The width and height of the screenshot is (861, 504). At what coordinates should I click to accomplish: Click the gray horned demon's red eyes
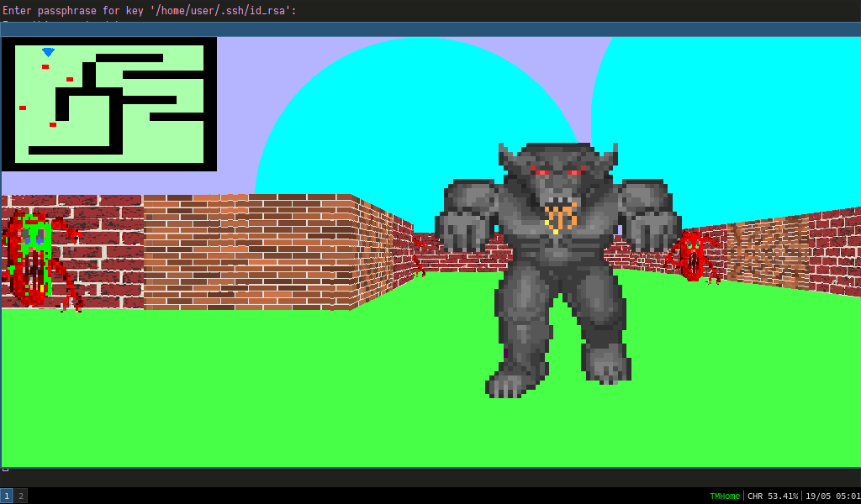(x=558, y=172)
